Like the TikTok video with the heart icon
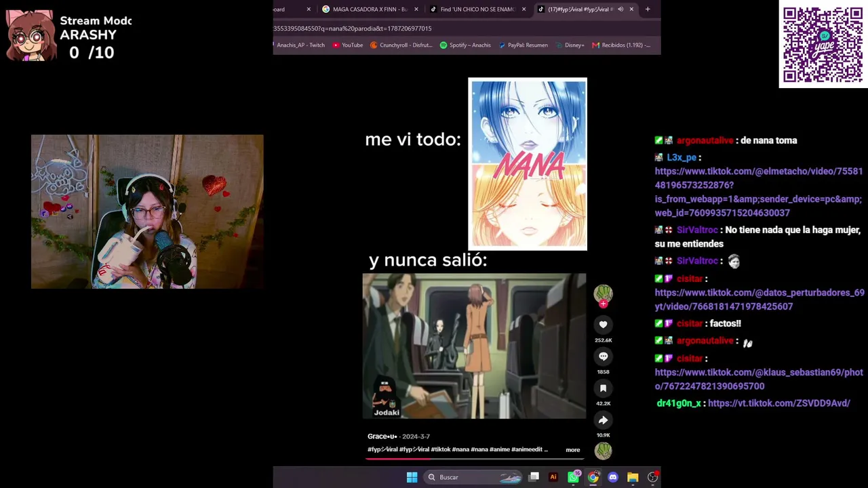868x488 pixels. point(603,325)
